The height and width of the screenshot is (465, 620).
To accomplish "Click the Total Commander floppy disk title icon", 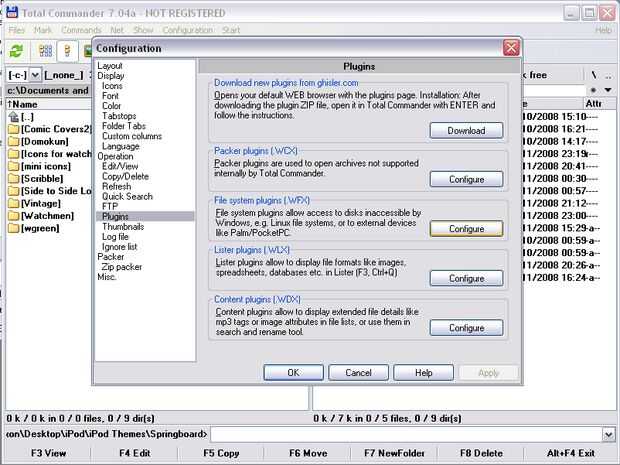I will 12,12.
